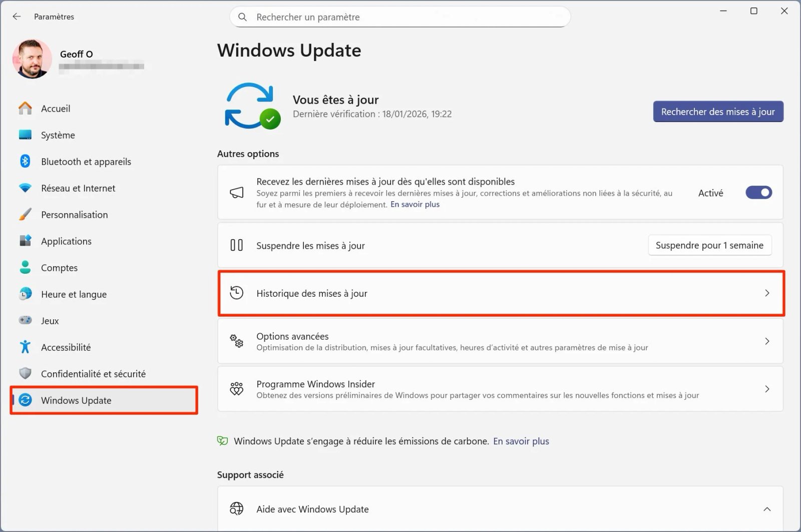The image size is (801, 532).
Task: Click the back arrow icon in the title bar
Action: tap(17, 17)
